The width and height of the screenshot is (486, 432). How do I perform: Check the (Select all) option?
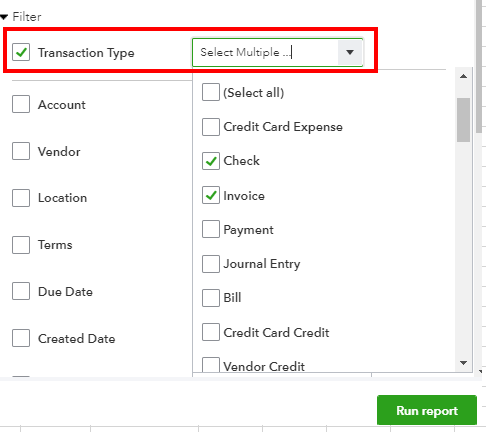[211, 92]
